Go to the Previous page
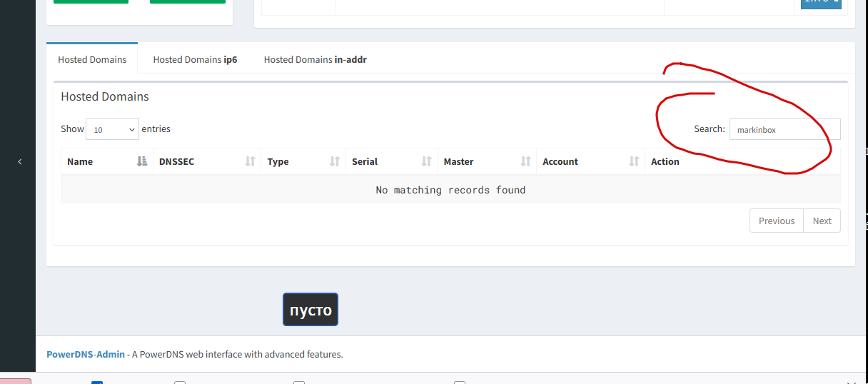Screen dimensions: 868x384 pyautogui.click(x=776, y=221)
